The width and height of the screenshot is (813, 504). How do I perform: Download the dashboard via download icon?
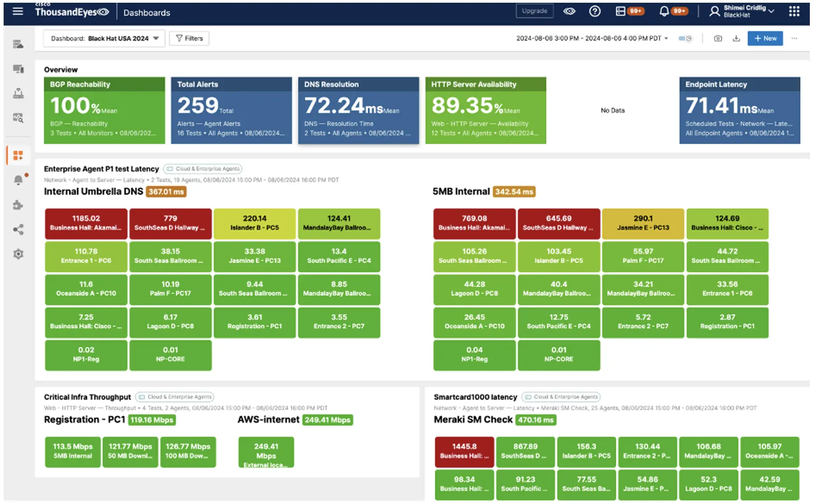736,38
